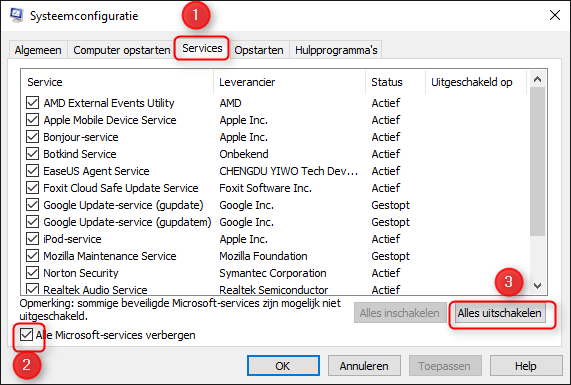Click the Annuleren button

click(x=364, y=366)
